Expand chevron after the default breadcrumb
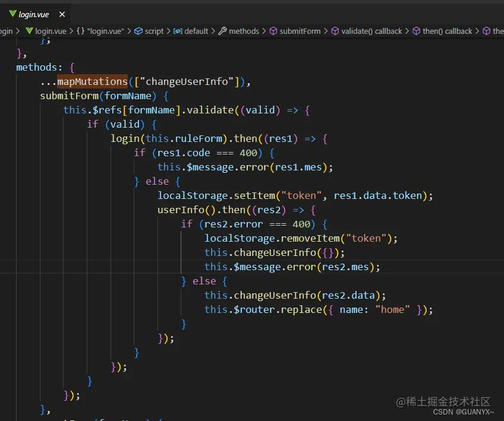504x421 pixels. (213, 31)
